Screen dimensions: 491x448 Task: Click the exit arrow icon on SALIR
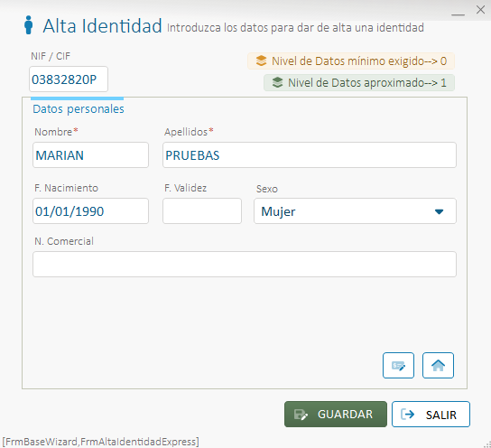(x=408, y=415)
